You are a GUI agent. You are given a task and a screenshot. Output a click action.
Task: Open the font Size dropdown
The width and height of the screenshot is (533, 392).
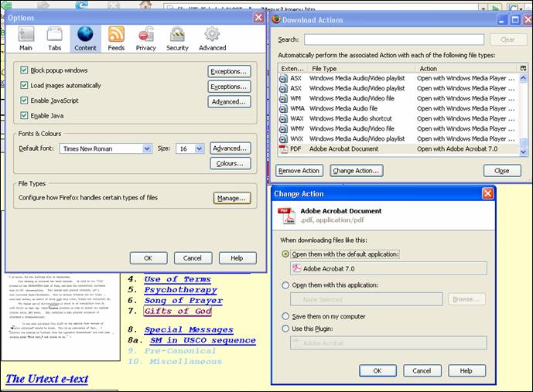coord(199,148)
